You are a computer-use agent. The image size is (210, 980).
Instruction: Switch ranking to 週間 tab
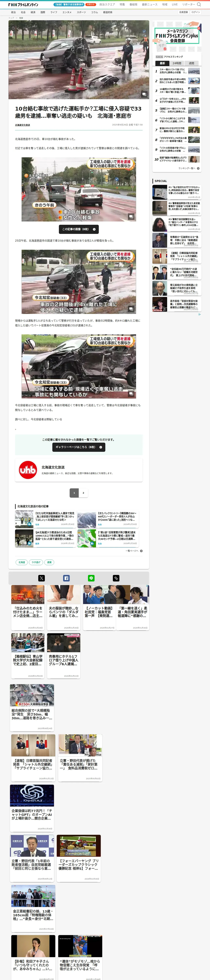pyautogui.click(x=191, y=63)
